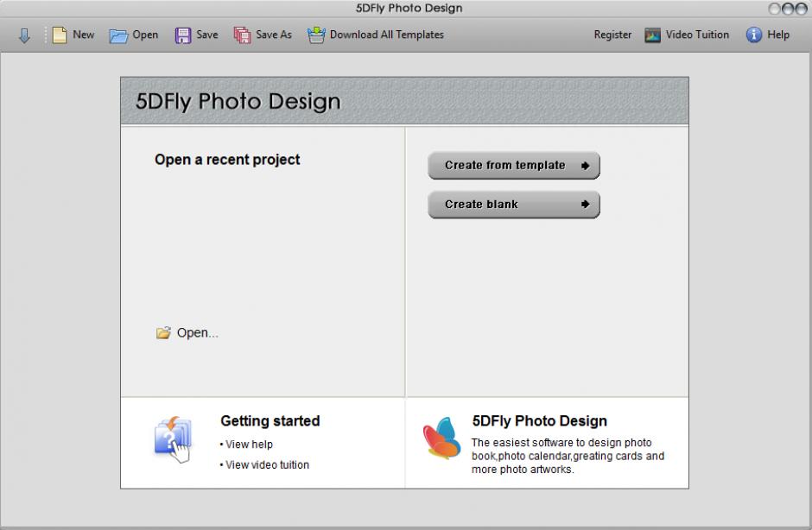Click the small folder icon beside Open...
Viewport: 812px width, 530px height.
(x=163, y=333)
